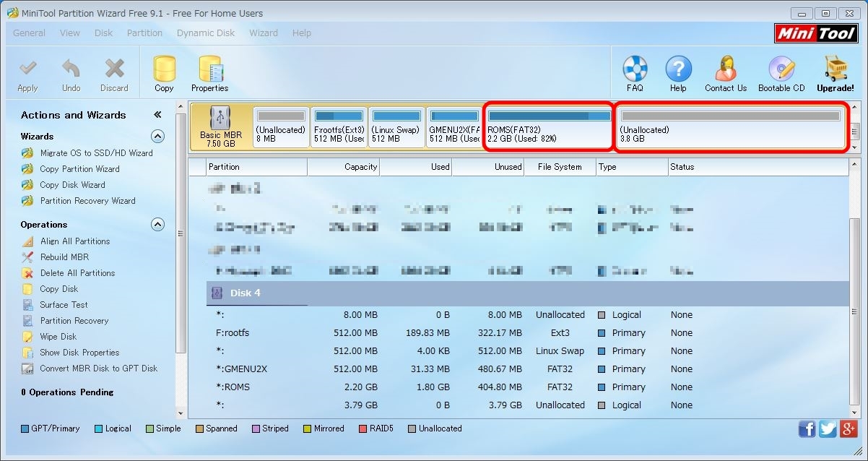The image size is (868, 461).
Task: Open the Partition menu
Action: pos(144,33)
